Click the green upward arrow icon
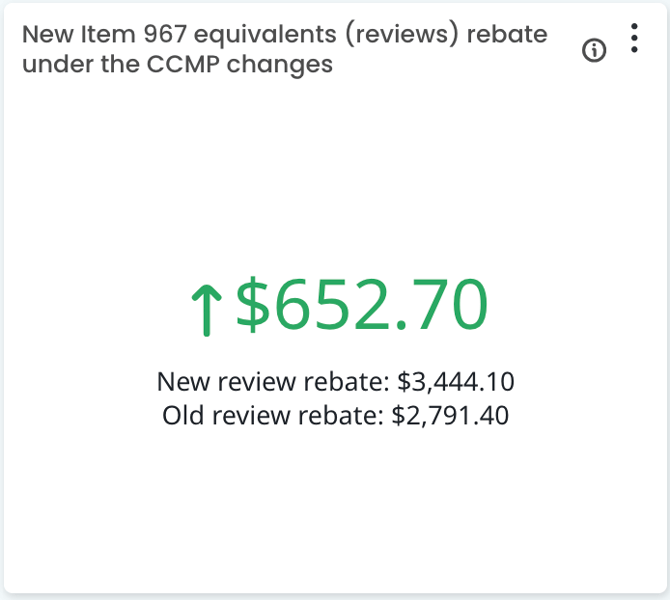 click(205, 308)
